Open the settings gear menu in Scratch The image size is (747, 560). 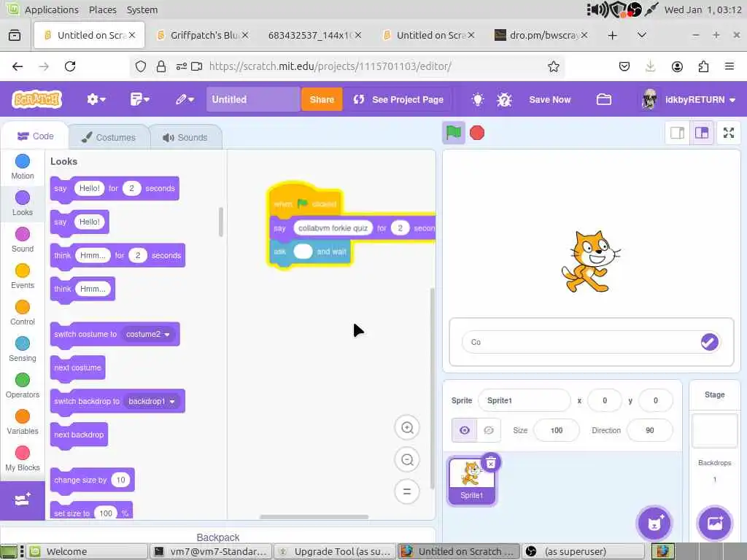pos(96,99)
